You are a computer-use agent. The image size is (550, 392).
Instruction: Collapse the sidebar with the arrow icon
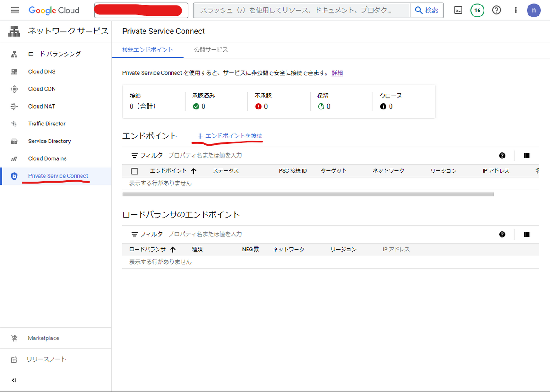tap(14, 380)
